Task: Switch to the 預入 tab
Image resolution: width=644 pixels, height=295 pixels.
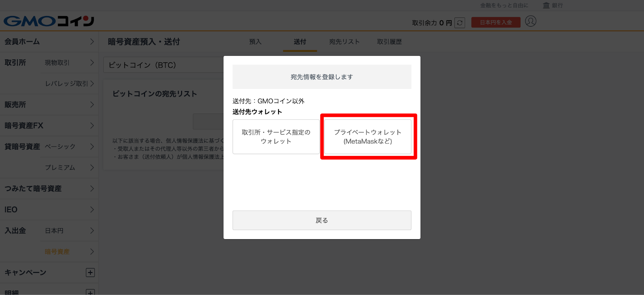Action: pos(255,42)
